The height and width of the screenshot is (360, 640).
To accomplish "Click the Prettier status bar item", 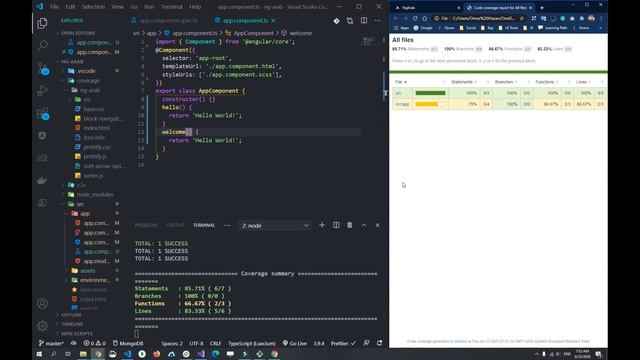I will [x=343, y=343].
